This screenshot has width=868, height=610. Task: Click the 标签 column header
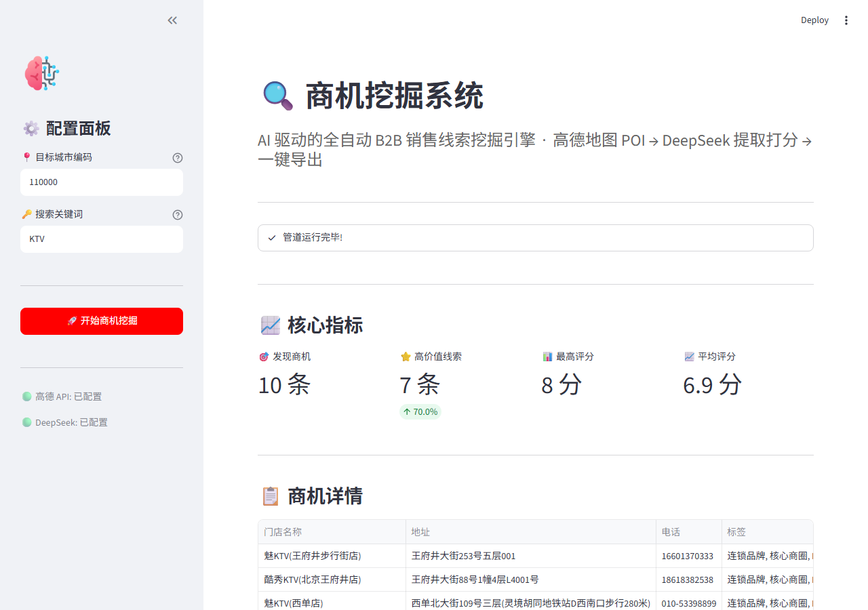(768, 532)
